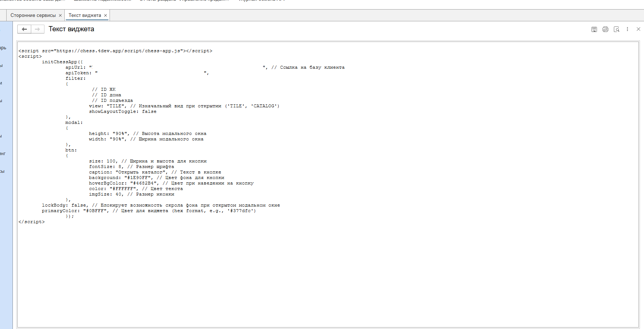Close the Текст виджета tab via its X

(105, 15)
